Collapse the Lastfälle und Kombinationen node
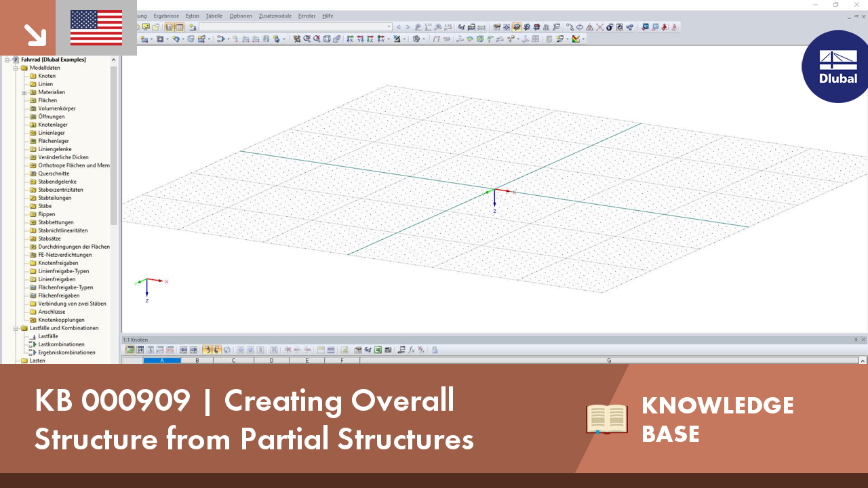868x488 pixels. 15,328
